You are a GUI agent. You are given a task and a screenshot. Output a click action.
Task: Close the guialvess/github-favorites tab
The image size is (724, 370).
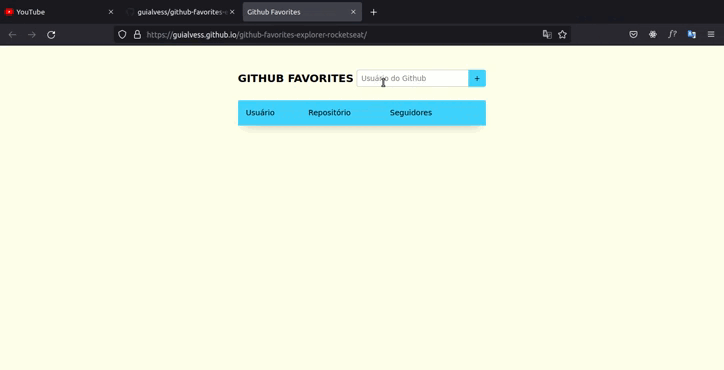pos(232,12)
